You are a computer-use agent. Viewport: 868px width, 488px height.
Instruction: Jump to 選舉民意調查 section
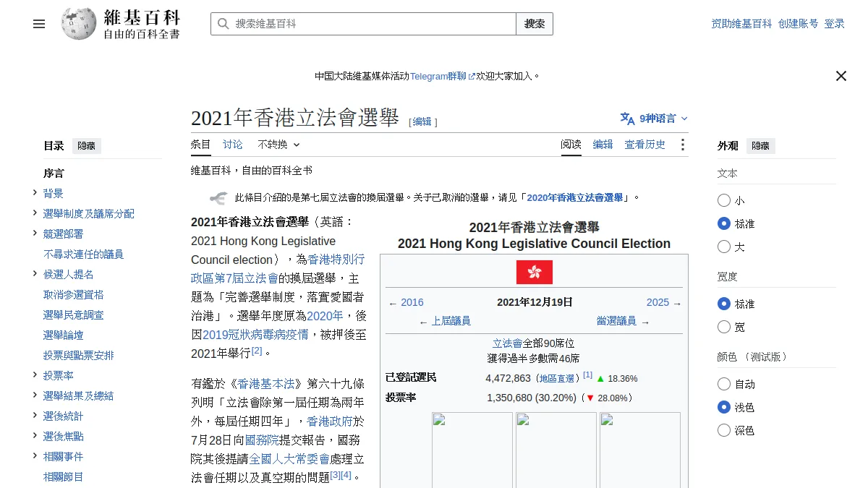(x=73, y=315)
